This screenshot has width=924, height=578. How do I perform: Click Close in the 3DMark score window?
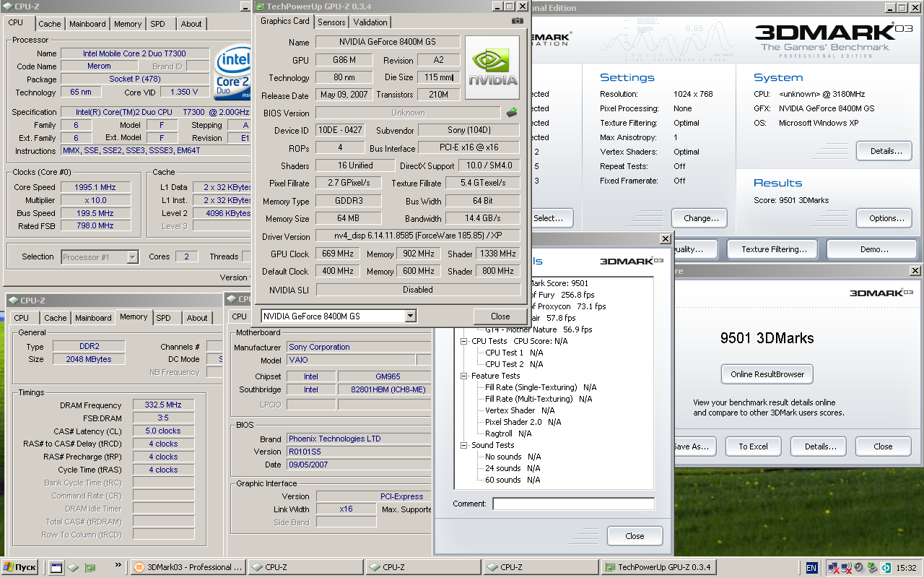click(x=883, y=447)
